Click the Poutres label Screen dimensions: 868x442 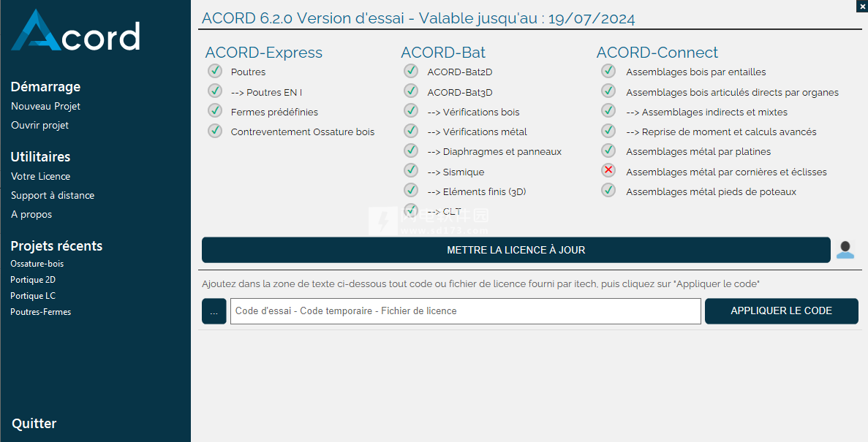coord(248,72)
